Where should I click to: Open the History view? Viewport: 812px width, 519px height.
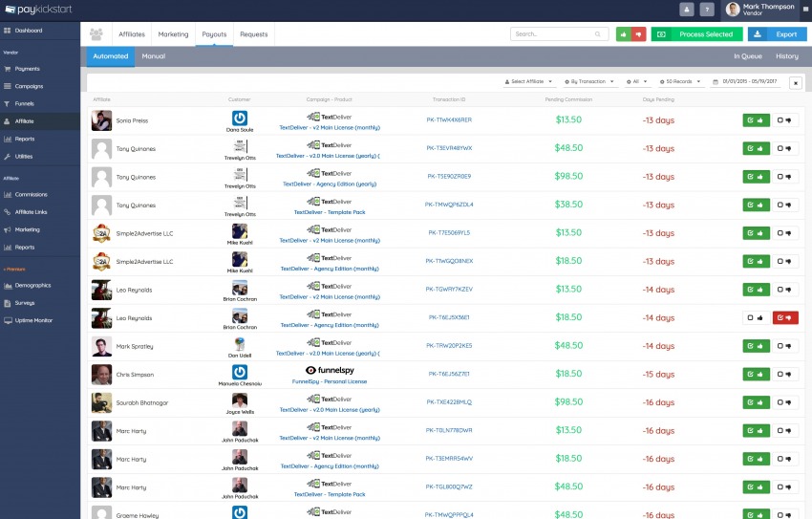[786, 56]
